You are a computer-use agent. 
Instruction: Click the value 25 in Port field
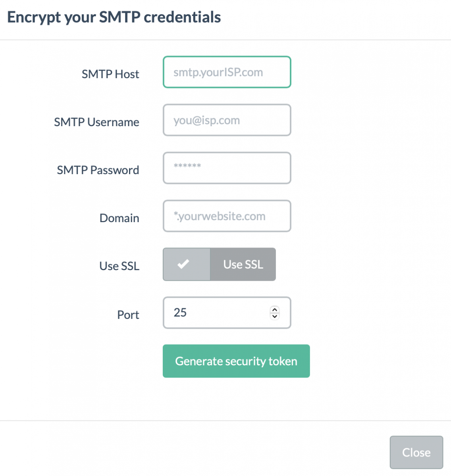coord(180,313)
